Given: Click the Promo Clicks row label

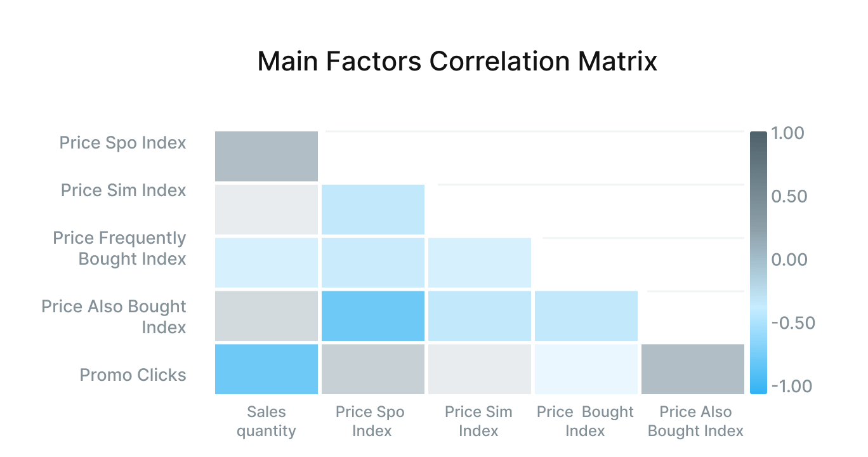Looking at the screenshot, I should [x=133, y=375].
